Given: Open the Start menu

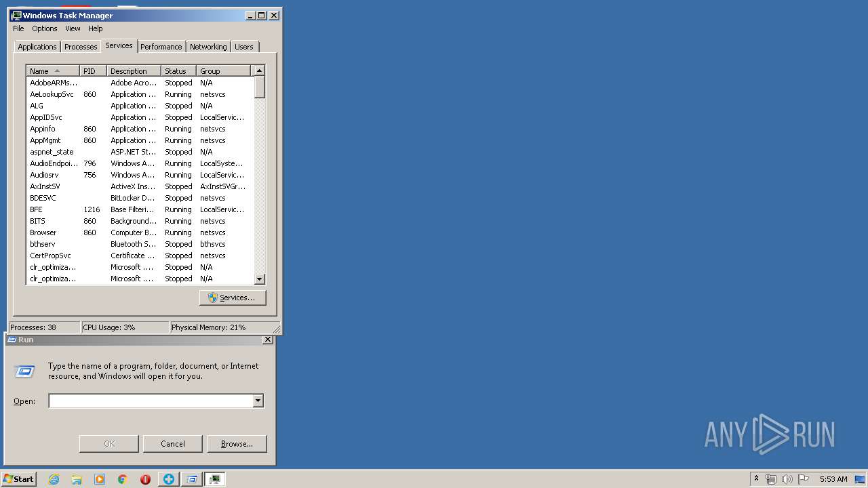Looking at the screenshot, I should (x=18, y=479).
